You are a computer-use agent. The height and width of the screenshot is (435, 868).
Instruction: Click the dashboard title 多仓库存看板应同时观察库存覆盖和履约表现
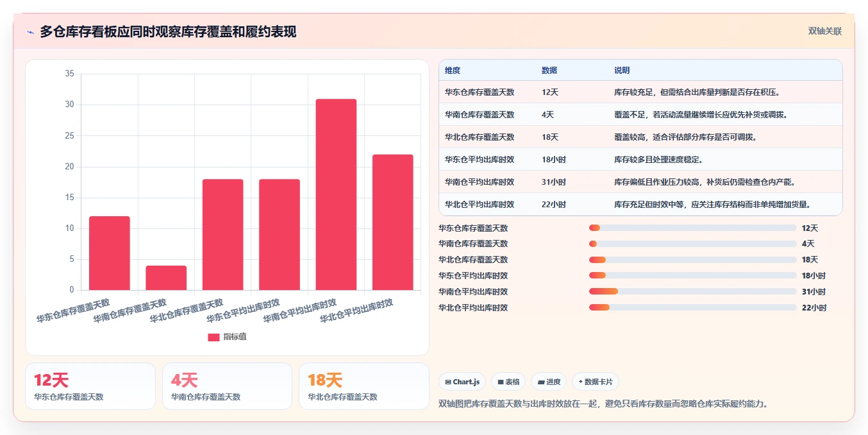coord(168,32)
